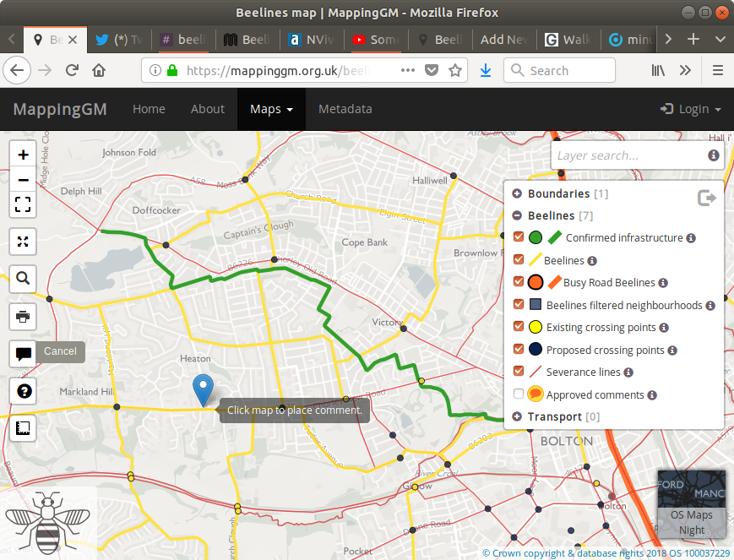
Task: Open the map search magnifier tool
Action: click(23, 277)
